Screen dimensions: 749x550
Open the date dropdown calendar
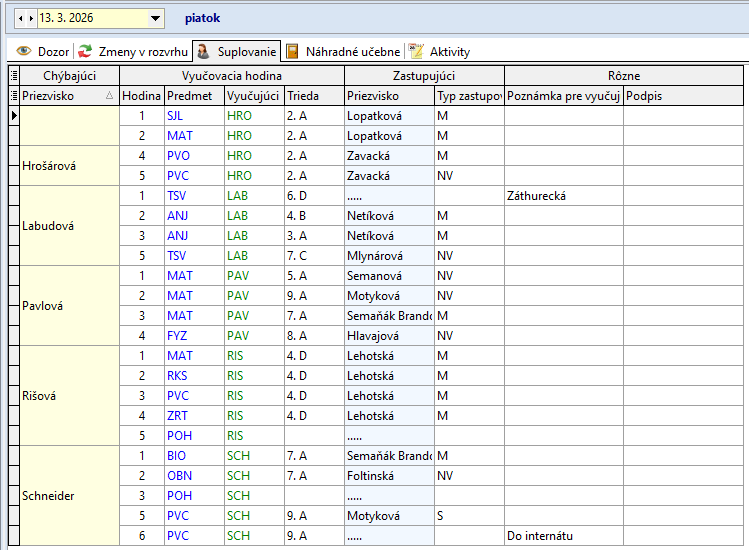point(155,18)
